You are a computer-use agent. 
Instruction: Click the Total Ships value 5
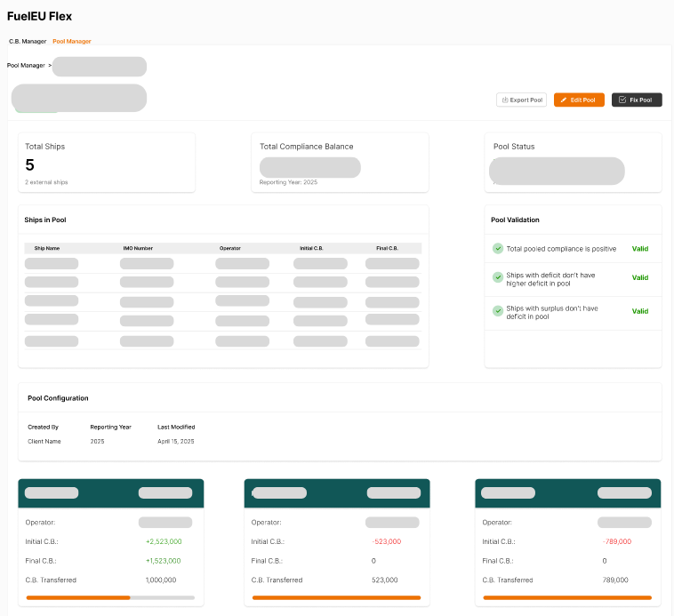click(29, 165)
